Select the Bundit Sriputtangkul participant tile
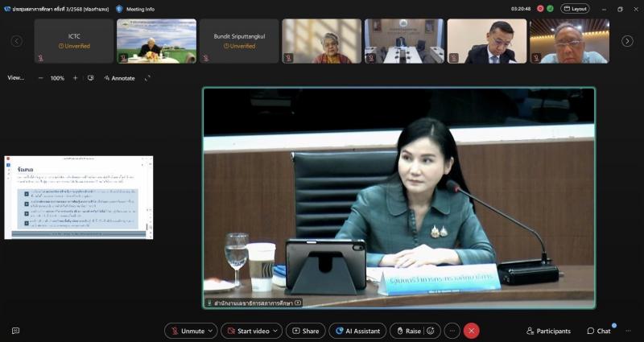The height and width of the screenshot is (342, 644). (239, 41)
